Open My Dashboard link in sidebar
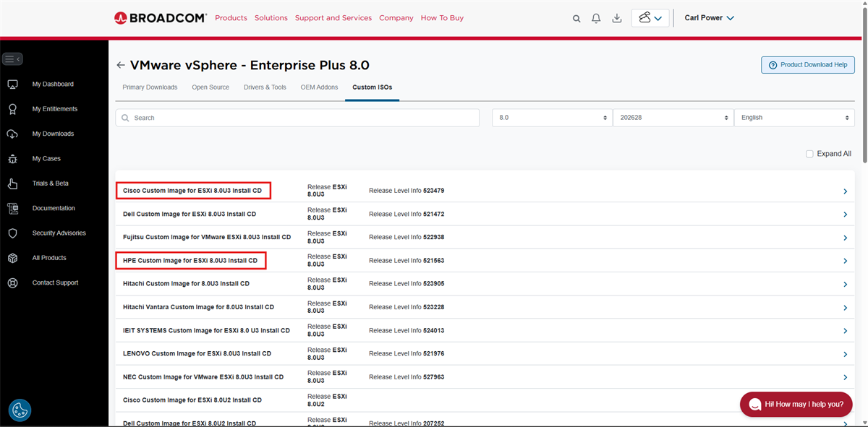Image resolution: width=868 pixels, height=427 pixels. 53,85
